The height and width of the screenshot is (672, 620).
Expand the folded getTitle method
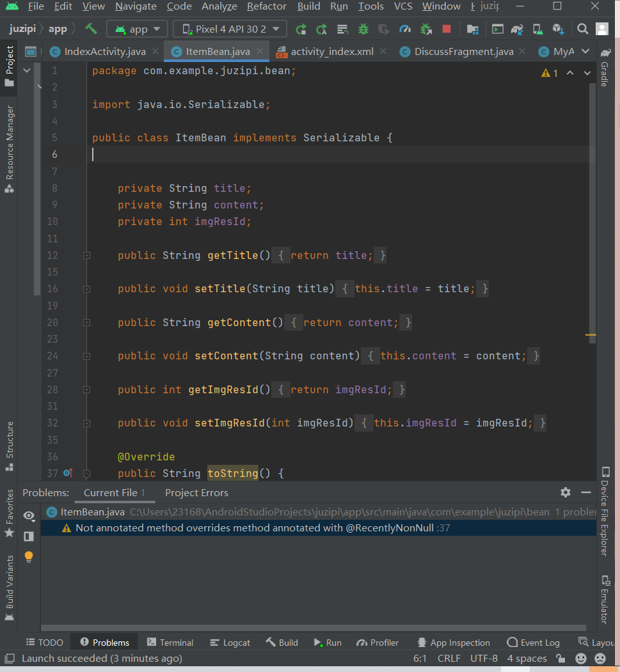pyautogui.click(x=86, y=256)
